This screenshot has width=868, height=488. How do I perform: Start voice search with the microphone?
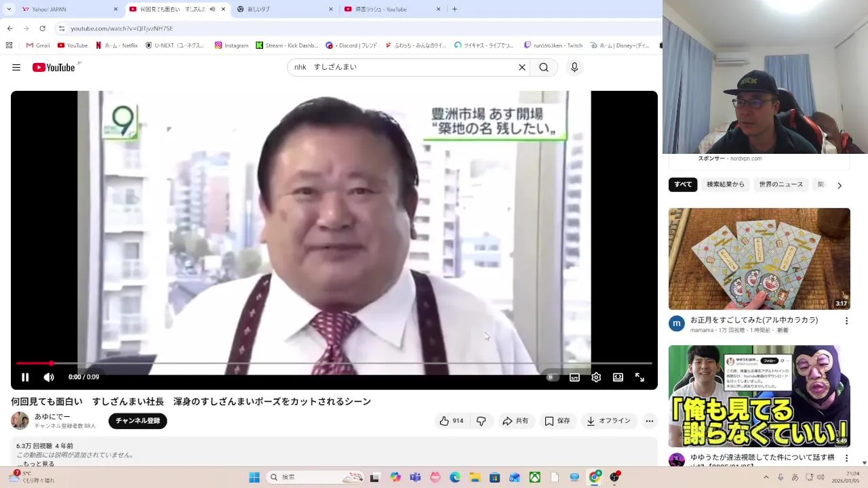click(x=574, y=67)
